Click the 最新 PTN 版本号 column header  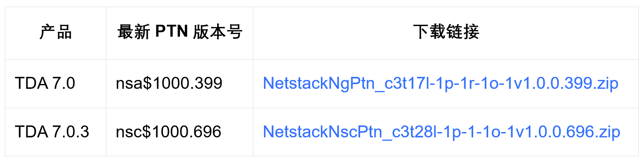[180, 33]
